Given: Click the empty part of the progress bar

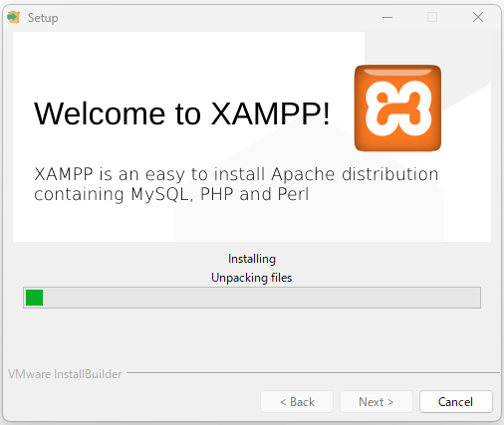Looking at the screenshot, I should tap(262, 298).
